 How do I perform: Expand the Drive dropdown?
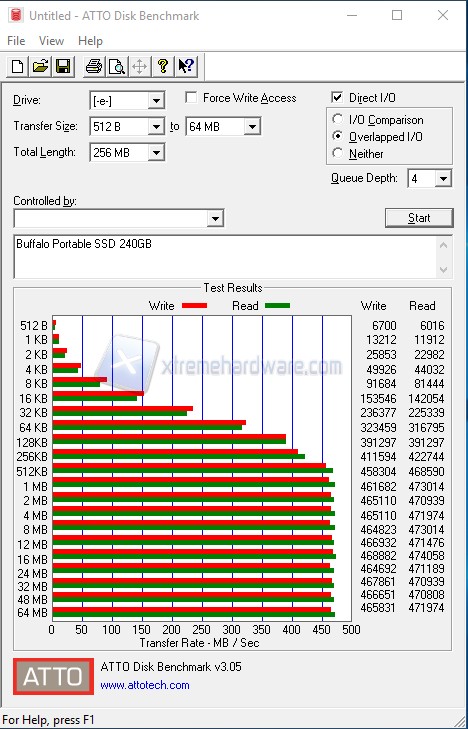tap(156, 101)
